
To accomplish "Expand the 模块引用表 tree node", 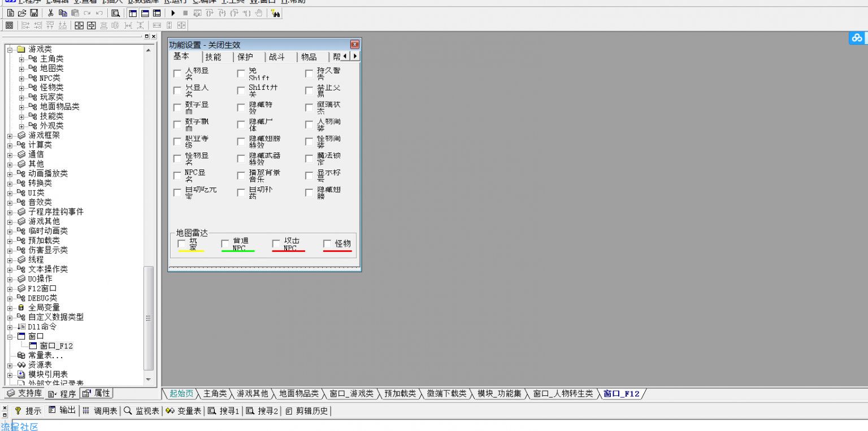I will tap(10, 375).
